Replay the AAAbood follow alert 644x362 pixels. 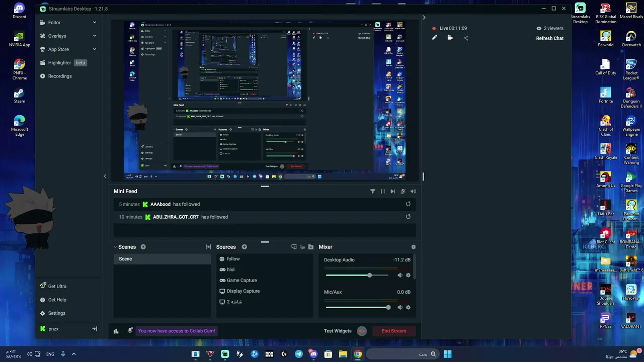408,204
